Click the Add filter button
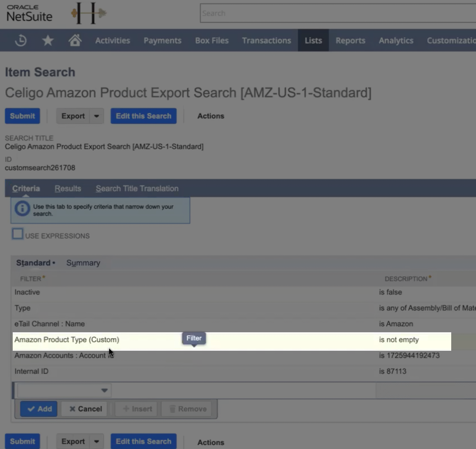The image size is (476, 449). coord(39,409)
